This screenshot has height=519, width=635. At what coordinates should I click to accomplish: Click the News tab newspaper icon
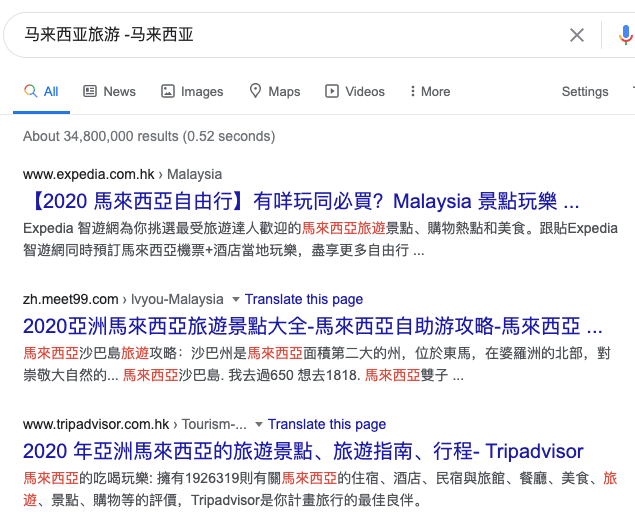click(89, 91)
